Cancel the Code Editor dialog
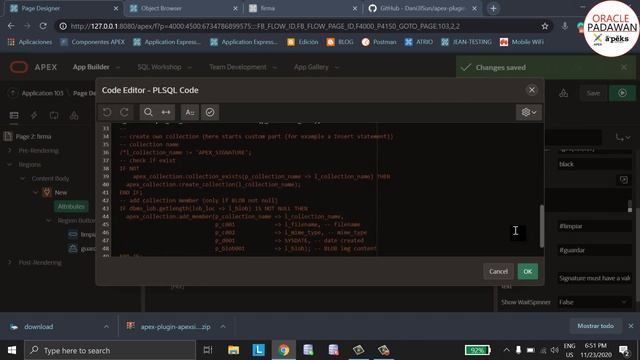 point(498,271)
